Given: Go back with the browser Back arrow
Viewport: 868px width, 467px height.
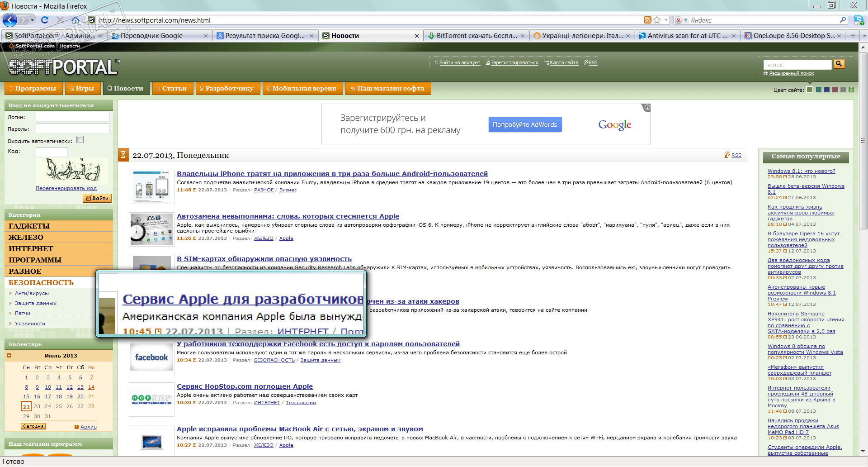Looking at the screenshot, I should 10,20.
